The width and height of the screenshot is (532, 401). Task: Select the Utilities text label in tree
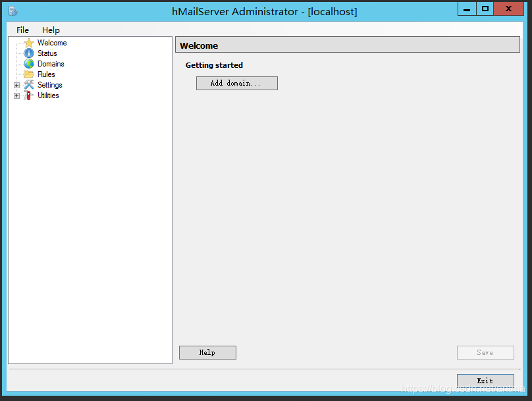click(48, 95)
